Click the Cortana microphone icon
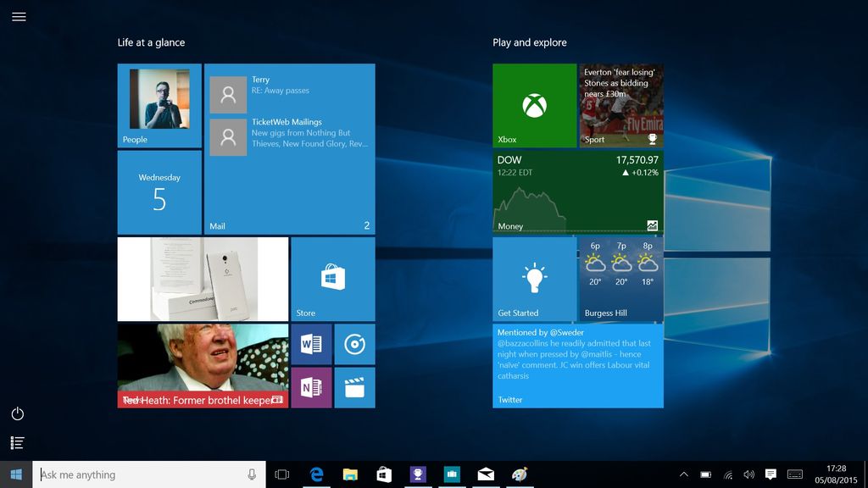The width and height of the screenshot is (868, 488). point(250,474)
